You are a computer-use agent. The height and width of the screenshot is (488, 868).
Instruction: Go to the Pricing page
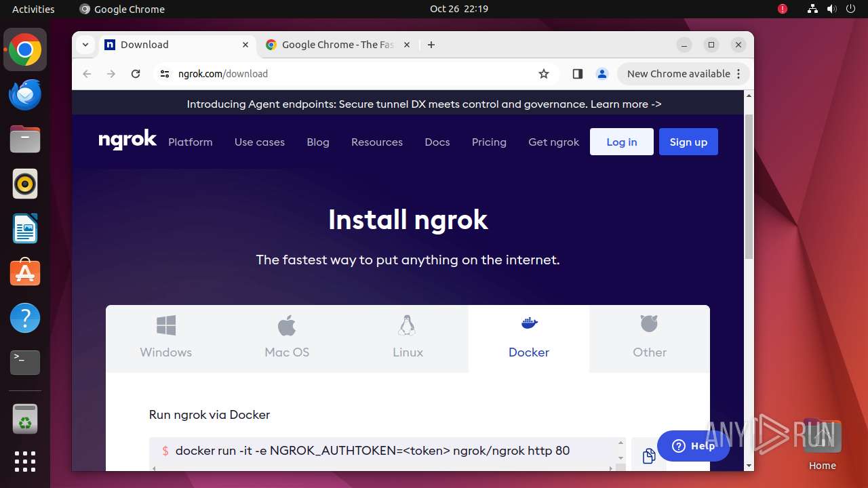point(489,142)
